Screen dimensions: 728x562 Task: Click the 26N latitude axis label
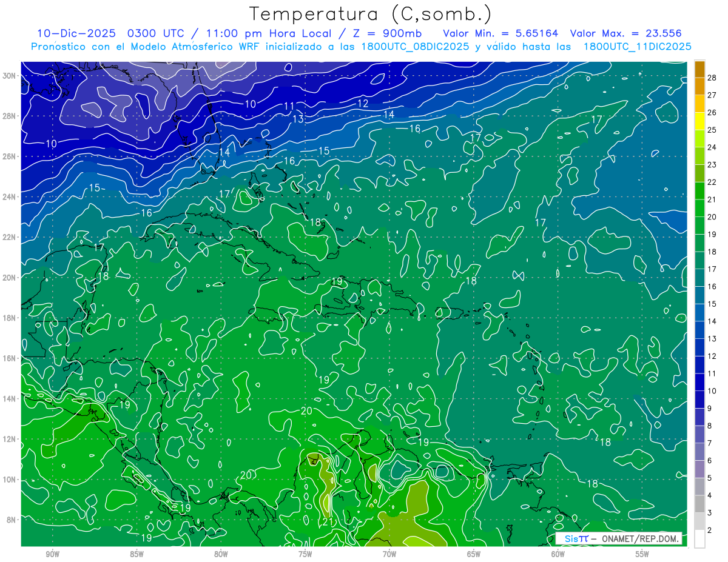point(9,156)
